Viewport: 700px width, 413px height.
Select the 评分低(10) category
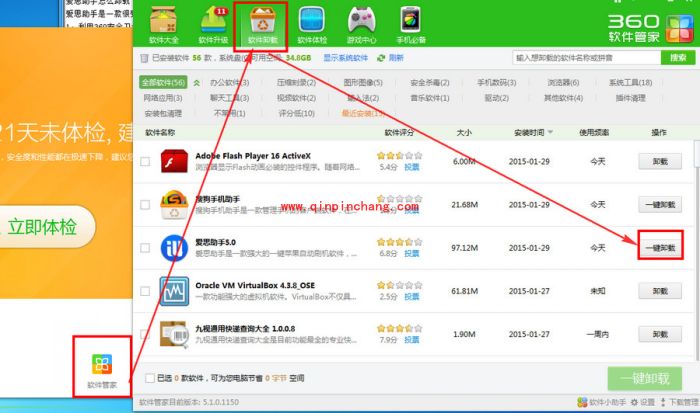(x=296, y=113)
